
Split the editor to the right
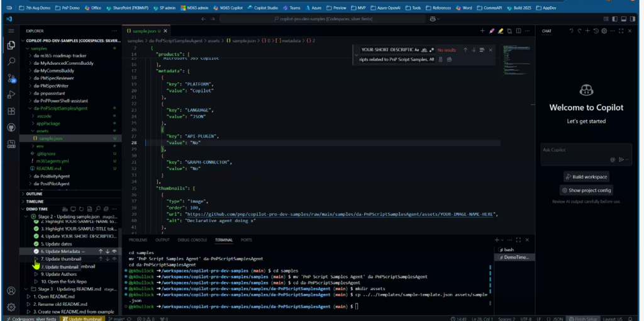click(x=518, y=31)
